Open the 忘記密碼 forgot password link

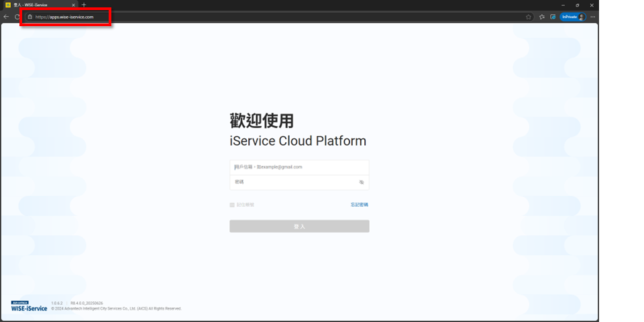pos(359,205)
